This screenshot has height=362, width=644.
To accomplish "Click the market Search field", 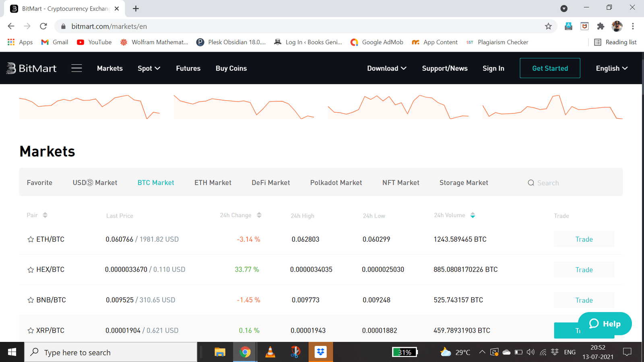I will [x=572, y=183].
